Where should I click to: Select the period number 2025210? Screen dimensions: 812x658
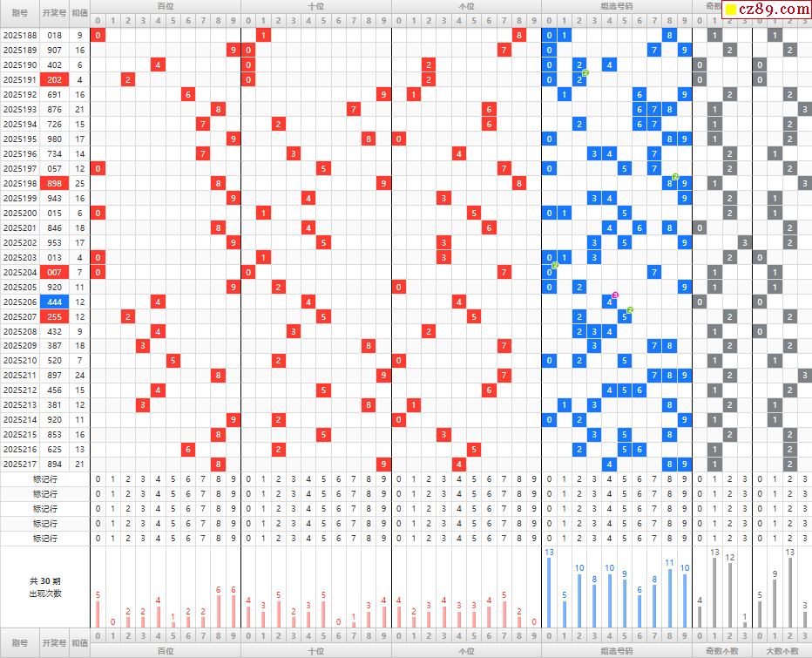(20, 361)
